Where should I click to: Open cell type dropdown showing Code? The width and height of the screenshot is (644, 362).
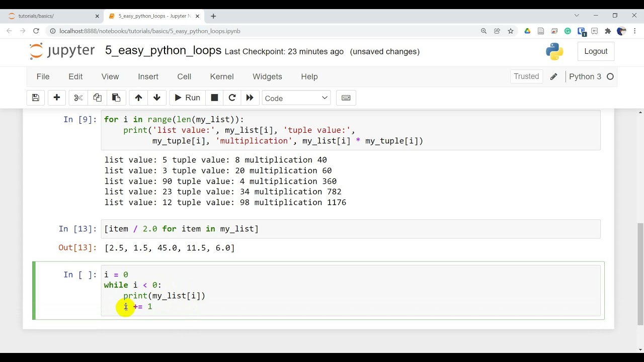pos(296,98)
